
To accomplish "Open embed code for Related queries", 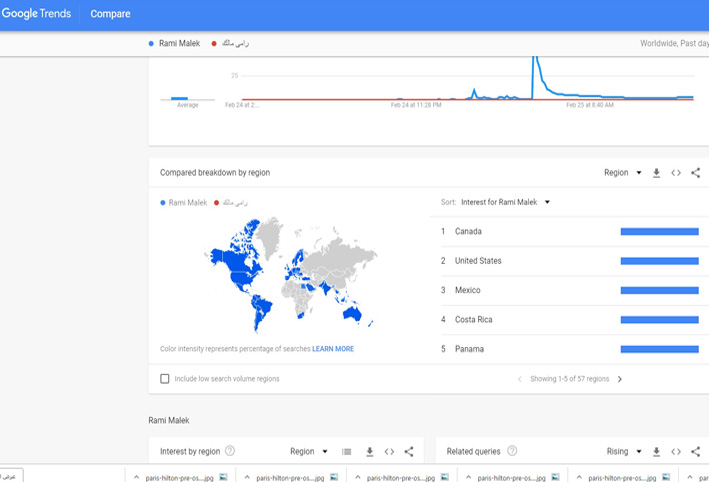I will click(x=676, y=451).
